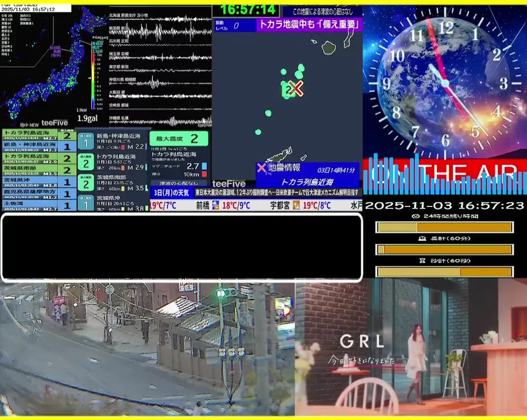
Task: Select 新島・神津島近海 M2.2 row in left list
Action: tap(39, 146)
